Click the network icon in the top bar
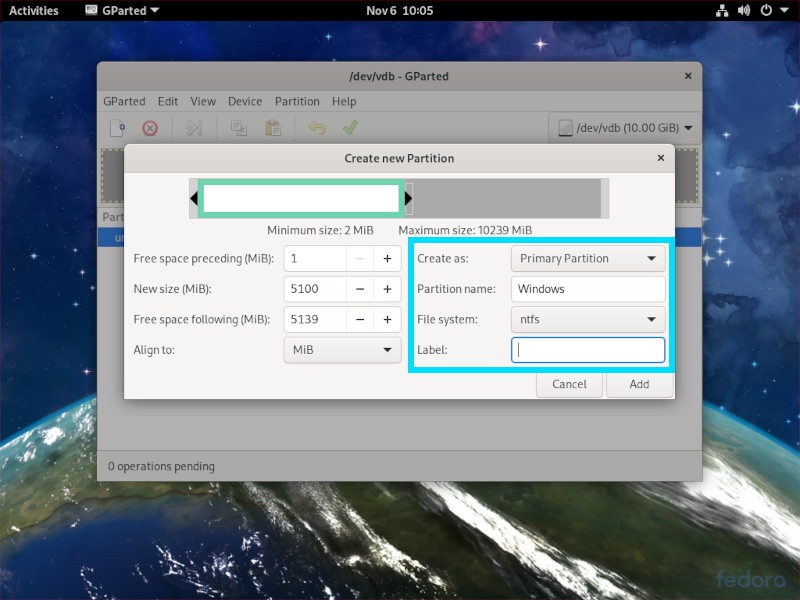 pos(722,10)
